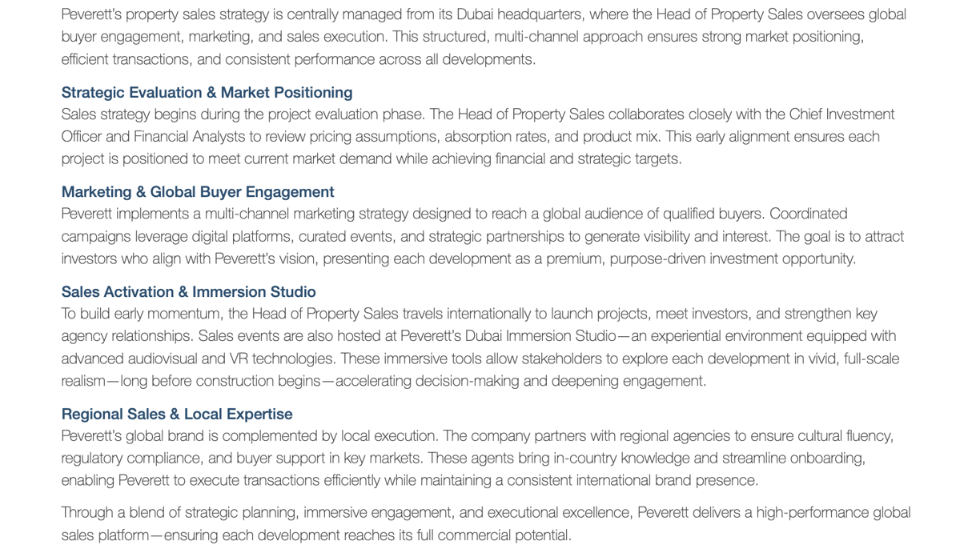Click the Sales Activation & Immersion Studio heading
This screenshot has width=980, height=549.
(188, 292)
